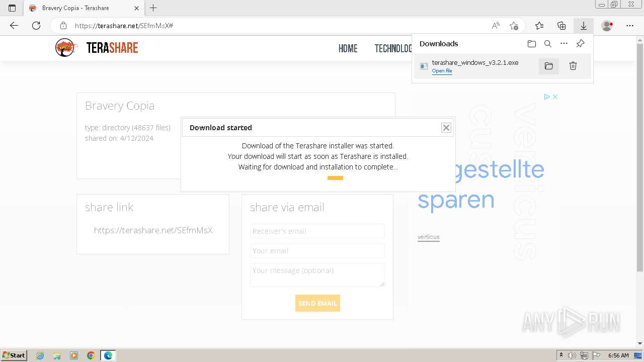Switch to Edge taskbar button

[108, 355]
